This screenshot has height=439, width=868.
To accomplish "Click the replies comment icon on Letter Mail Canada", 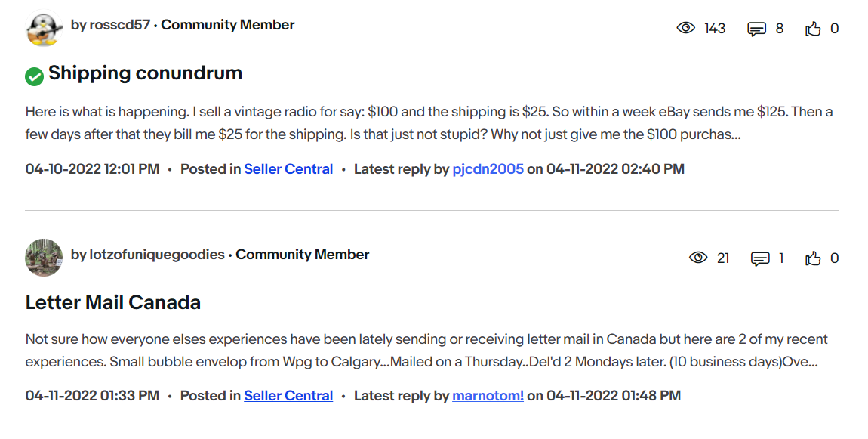I will pos(760,258).
